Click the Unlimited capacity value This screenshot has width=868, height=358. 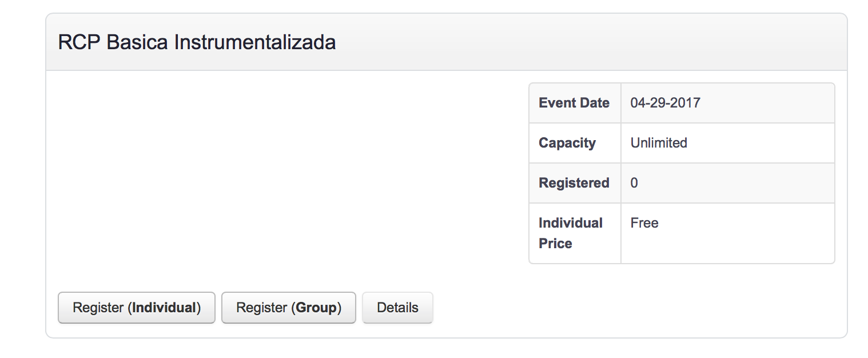tap(659, 143)
